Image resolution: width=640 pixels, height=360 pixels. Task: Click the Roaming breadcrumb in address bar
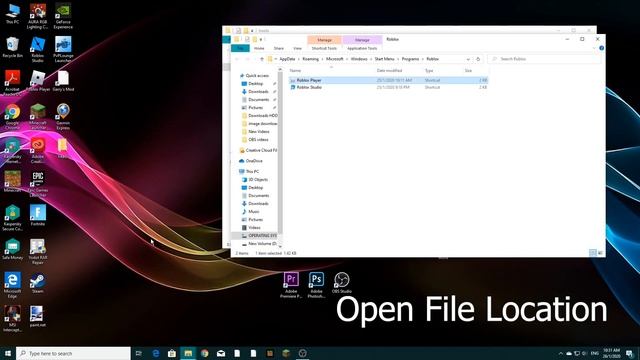coord(311,59)
